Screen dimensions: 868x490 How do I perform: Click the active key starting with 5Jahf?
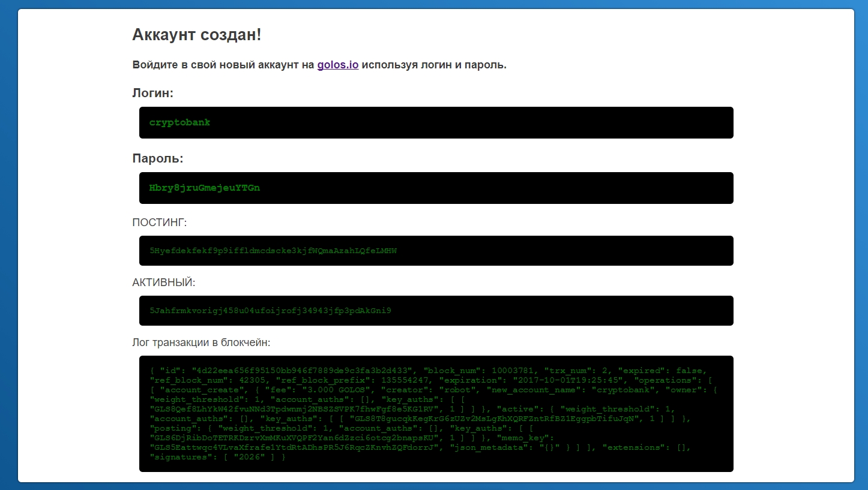270,311
